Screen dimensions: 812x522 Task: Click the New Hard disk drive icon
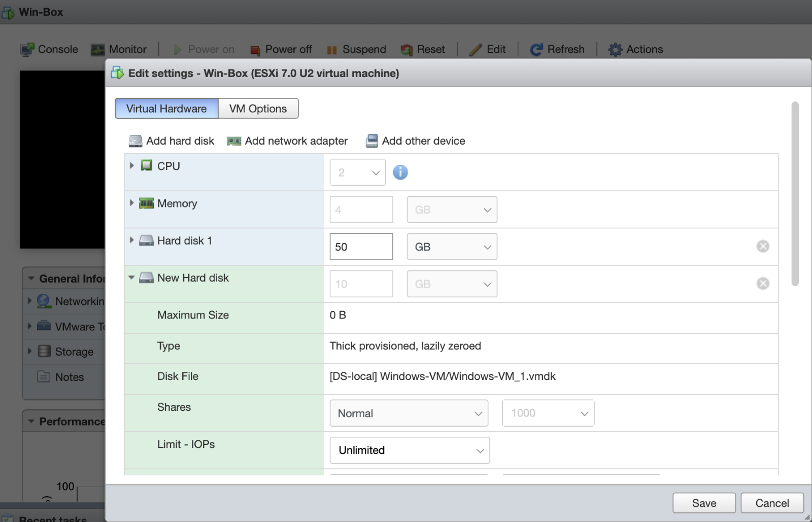click(x=146, y=277)
